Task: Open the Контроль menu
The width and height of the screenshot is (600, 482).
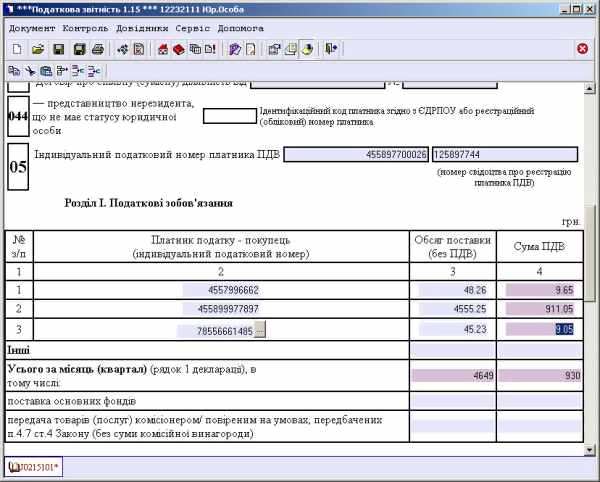Action: (x=85, y=28)
